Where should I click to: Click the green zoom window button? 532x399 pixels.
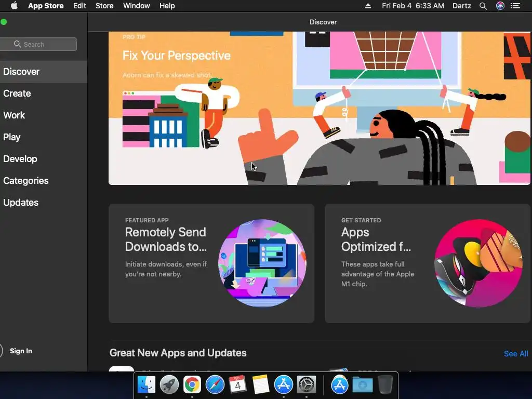tap(4, 22)
